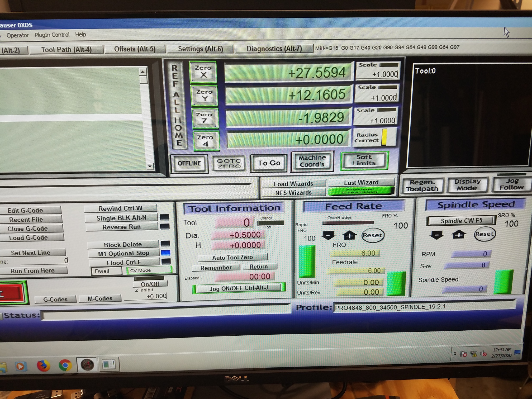
Task: Toggle M1 Optional Stop
Action: point(124,253)
